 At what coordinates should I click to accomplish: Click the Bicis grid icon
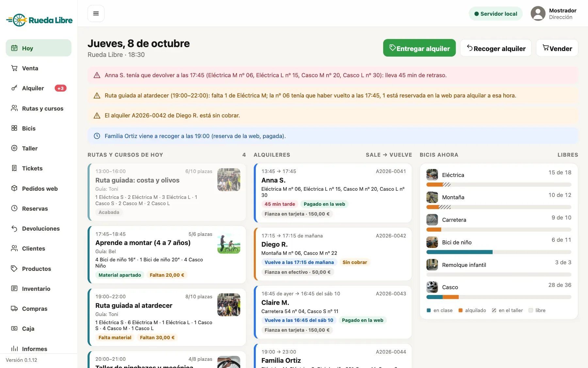click(14, 128)
